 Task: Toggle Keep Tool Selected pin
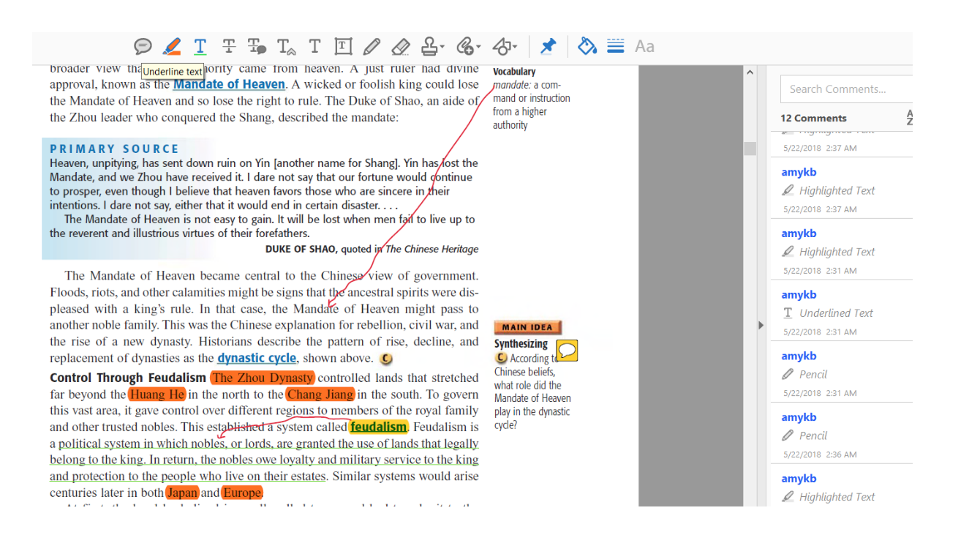click(548, 46)
